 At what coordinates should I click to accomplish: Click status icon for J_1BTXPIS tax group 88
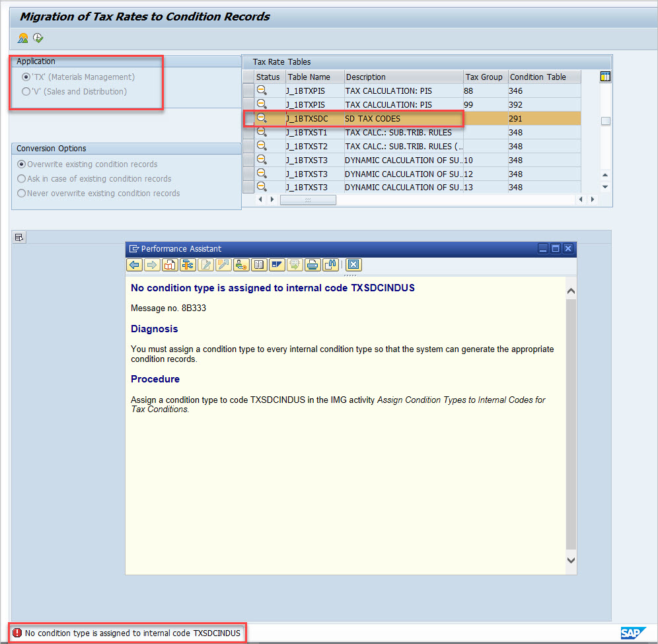262,90
